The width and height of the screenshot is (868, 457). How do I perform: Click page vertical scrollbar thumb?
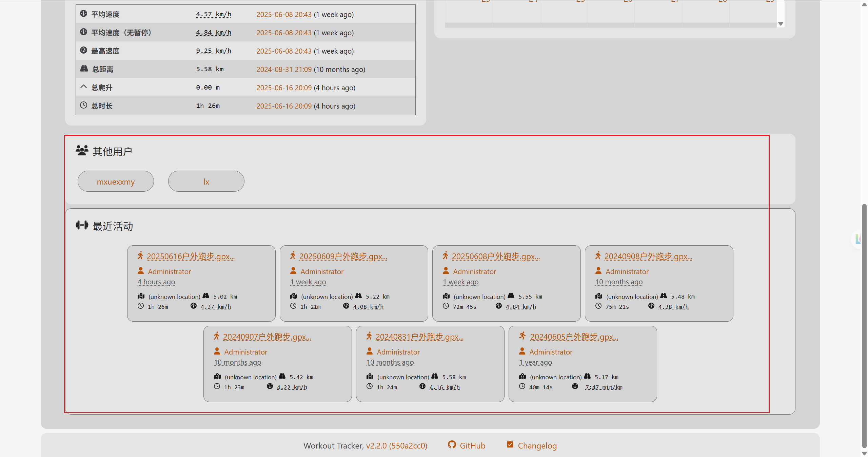(x=864, y=326)
